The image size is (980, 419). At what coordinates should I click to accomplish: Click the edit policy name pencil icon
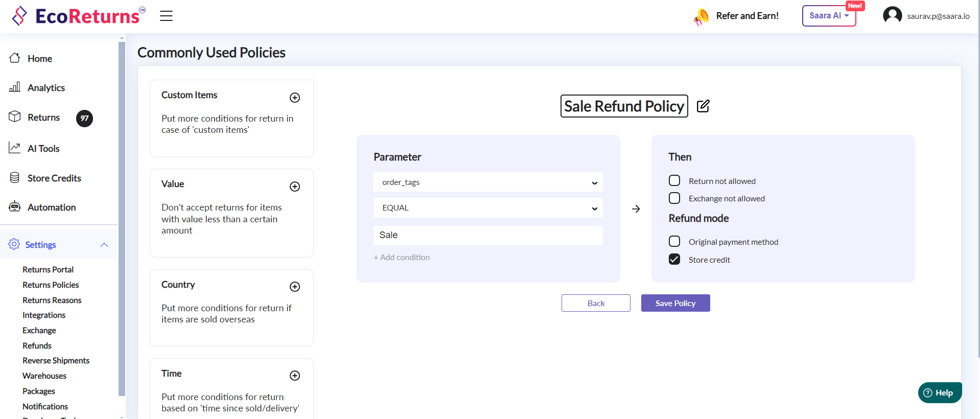(703, 106)
